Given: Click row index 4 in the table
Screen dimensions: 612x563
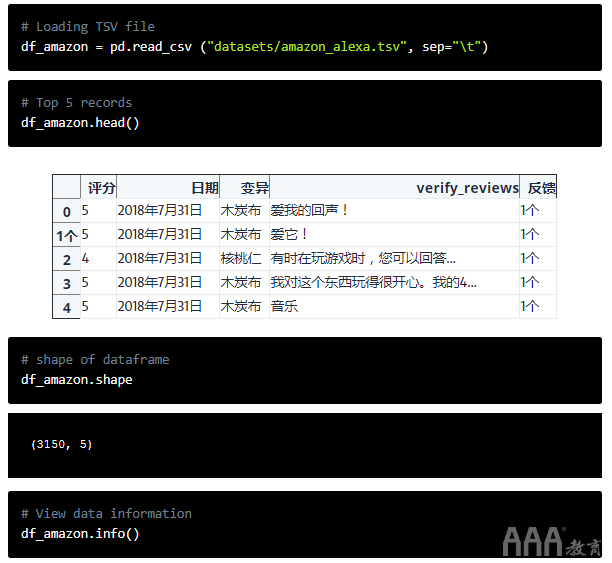Looking at the screenshot, I should 67,308.
